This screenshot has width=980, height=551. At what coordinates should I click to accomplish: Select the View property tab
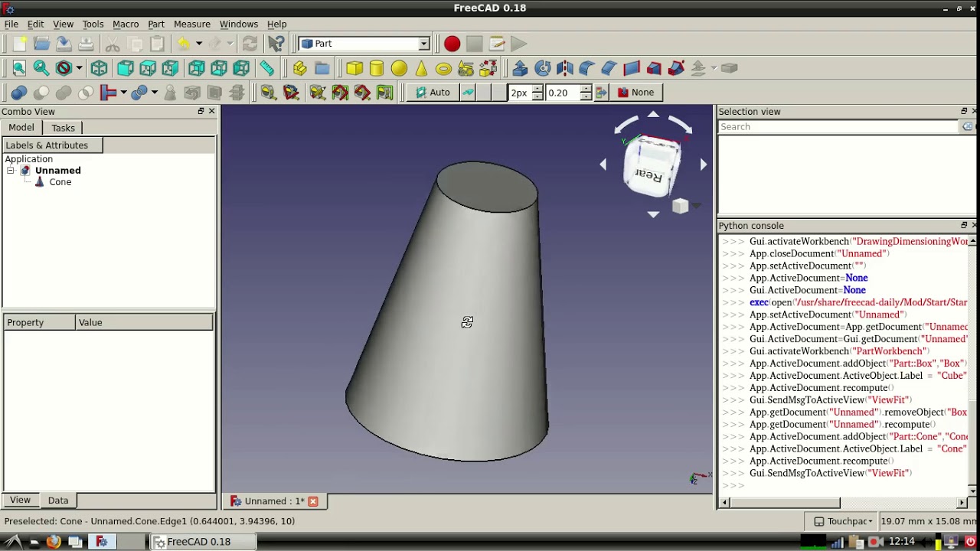21,500
